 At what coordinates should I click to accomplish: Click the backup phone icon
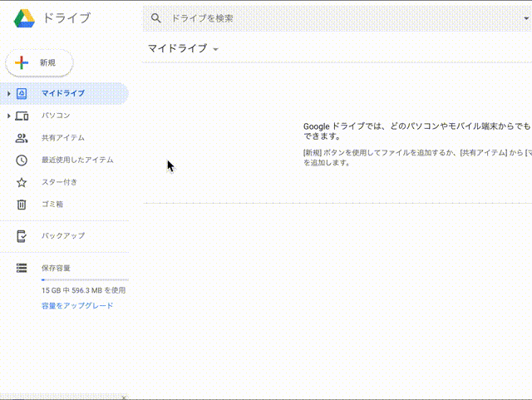click(x=22, y=236)
